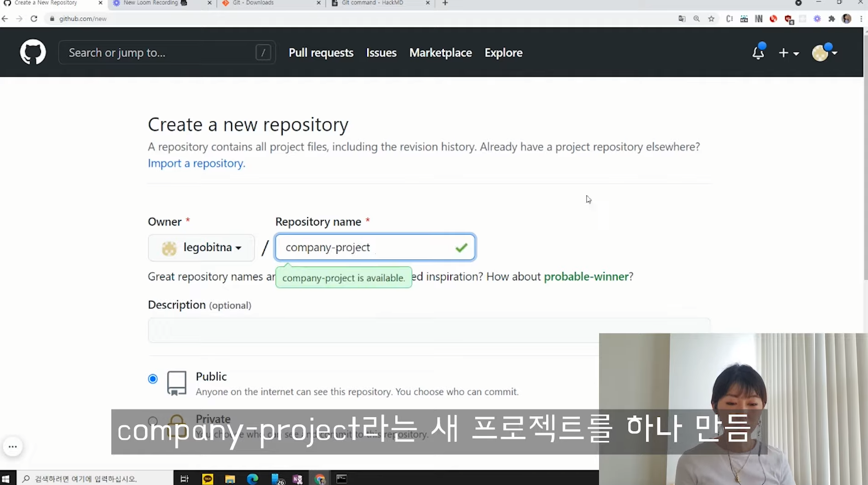The image size is (868, 485).
Task: Go back in browser history
Action: 5,19
